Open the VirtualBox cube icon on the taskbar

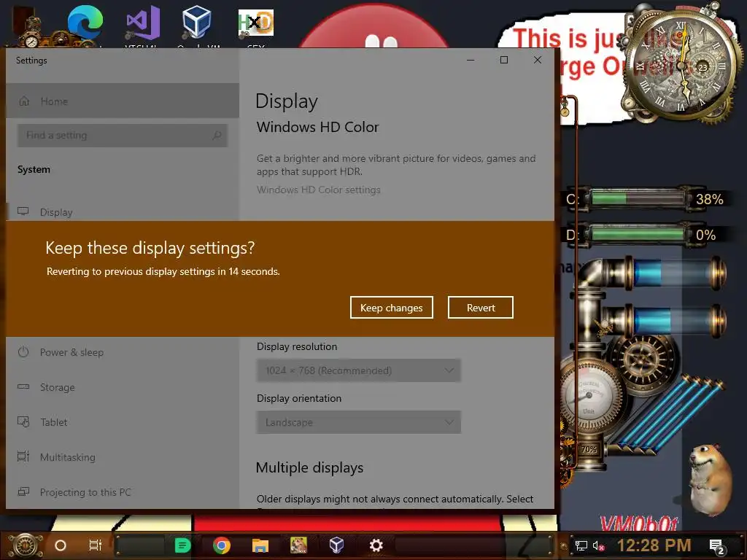pyautogui.click(x=337, y=545)
